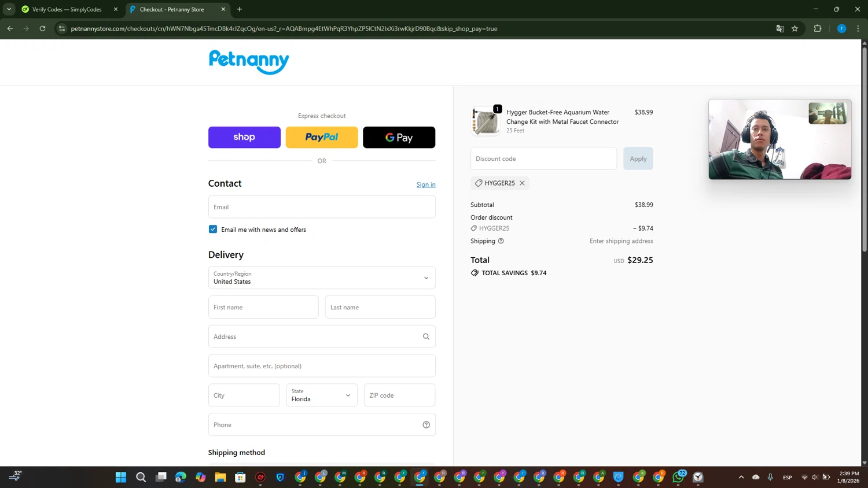The height and width of the screenshot is (488, 868).
Task: Click into the Address field
Action: [322, 337]
